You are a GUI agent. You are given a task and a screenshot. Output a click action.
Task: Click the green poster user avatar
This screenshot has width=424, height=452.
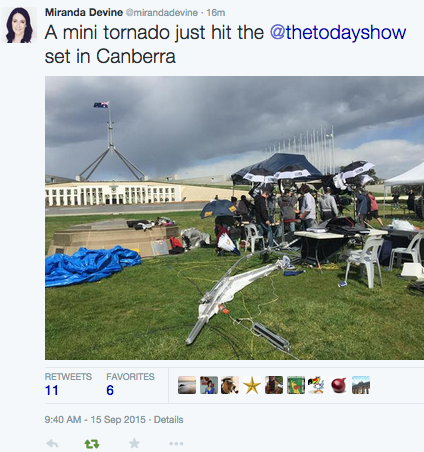pyautogui.click(x=296, y=385)
